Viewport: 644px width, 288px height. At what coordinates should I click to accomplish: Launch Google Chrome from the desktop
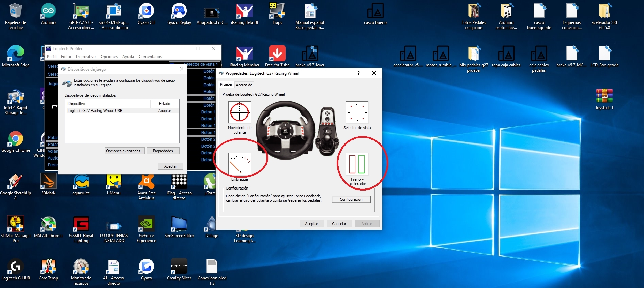click(x=15, y=139)
